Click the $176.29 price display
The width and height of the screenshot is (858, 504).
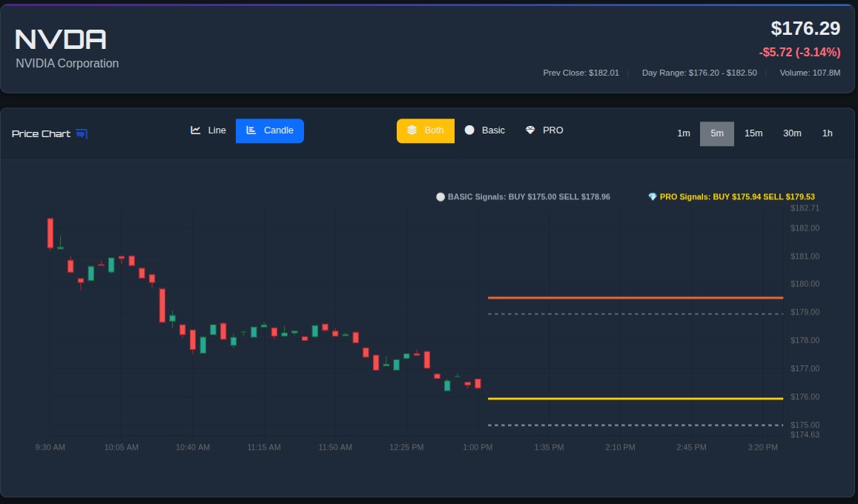(806, 29)
